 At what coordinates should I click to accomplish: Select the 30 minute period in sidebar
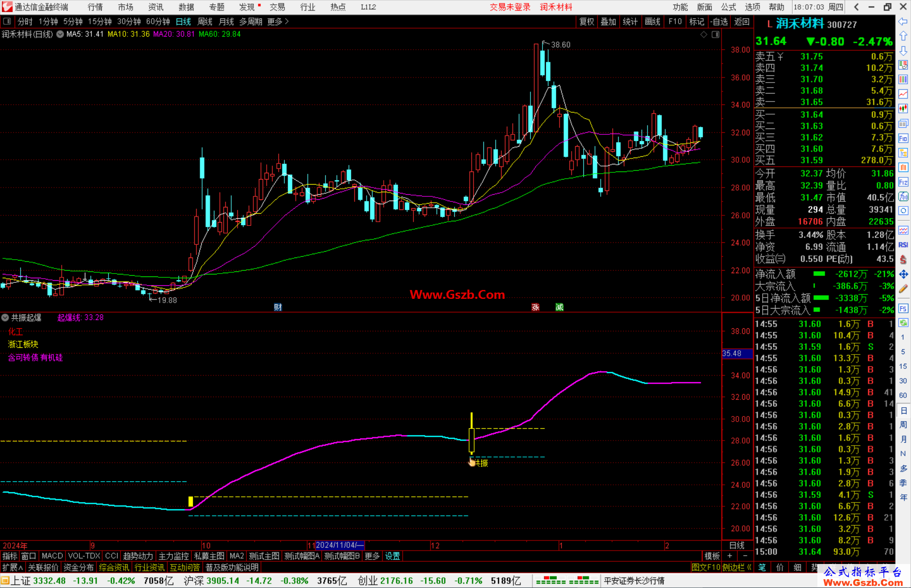(x=903, y=381)
